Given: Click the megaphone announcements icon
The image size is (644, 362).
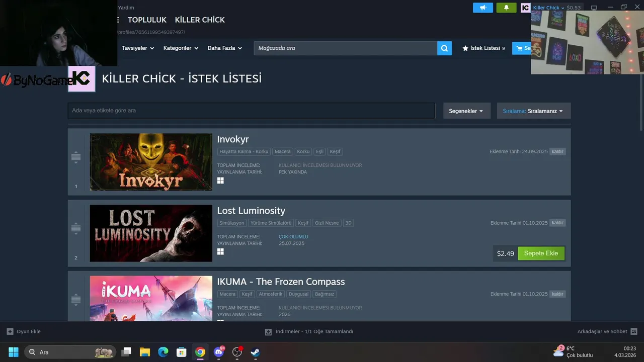Looking at the screenshot, I should 482,8.
